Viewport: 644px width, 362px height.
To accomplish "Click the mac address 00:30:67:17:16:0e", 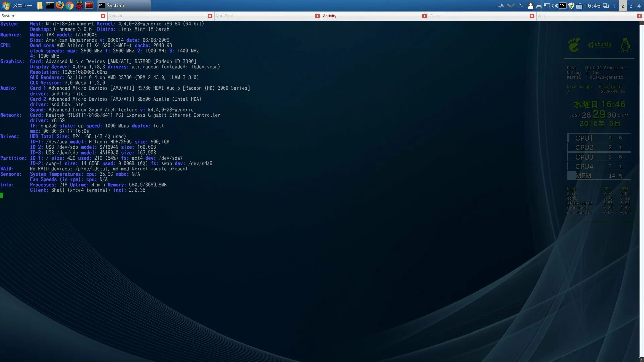I will coord(66,131).
